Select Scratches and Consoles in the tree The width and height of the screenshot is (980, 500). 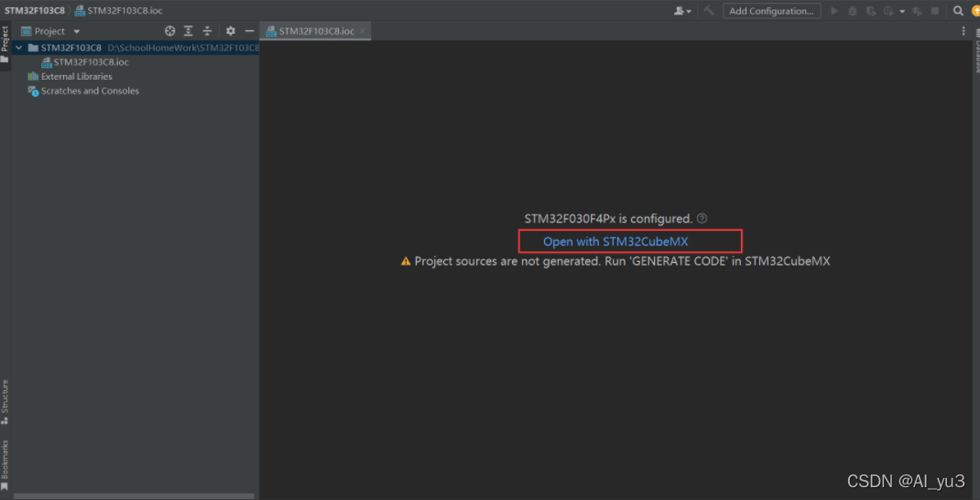pos(83,91)
